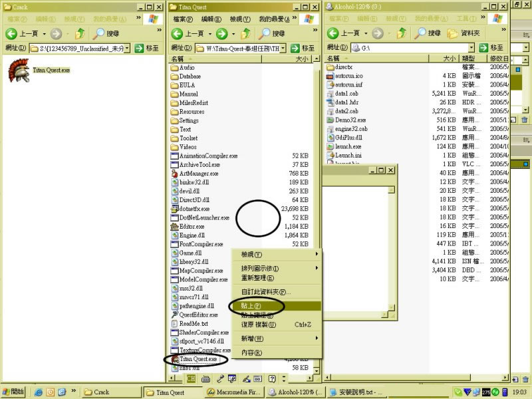Click the keyboard icon on the language bar

pyautogui.click(x=205, y=379)
